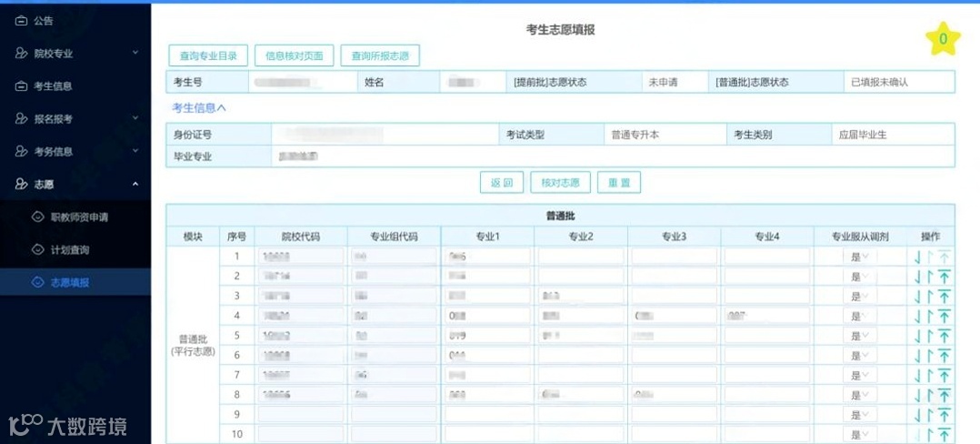Open 专业服从调剂 dropdown in row 4

tap(860, 317)
